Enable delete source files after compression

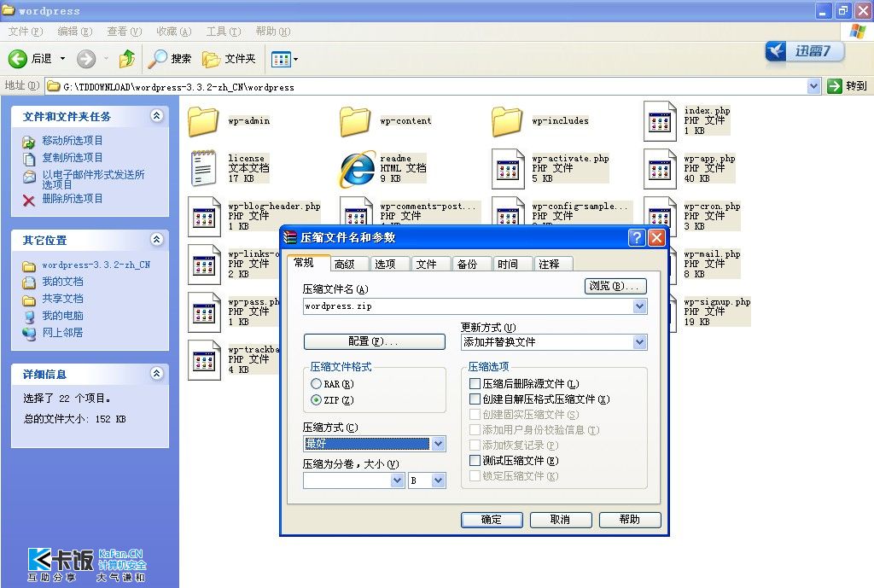475,383
